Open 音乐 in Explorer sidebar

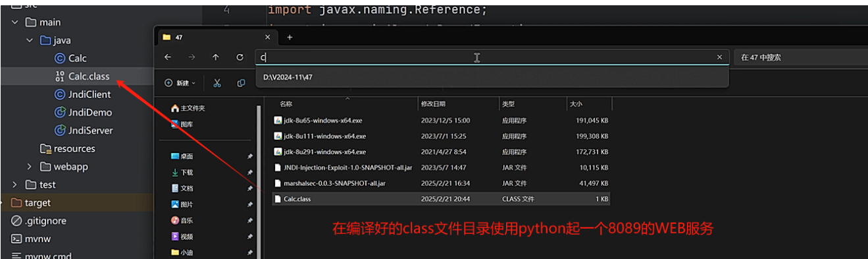[x=182, y=220]
